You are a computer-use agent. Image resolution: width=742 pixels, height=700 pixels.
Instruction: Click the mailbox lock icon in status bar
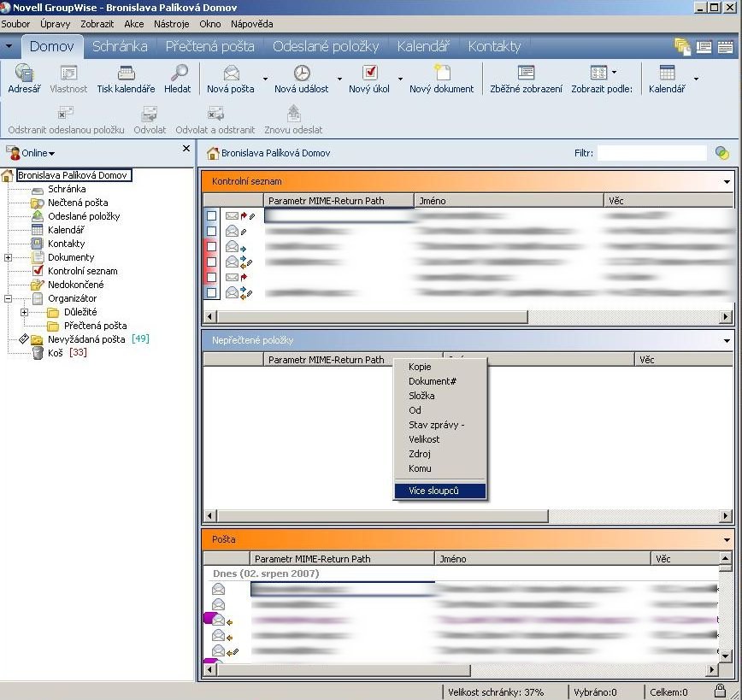[x=721, y=691]
